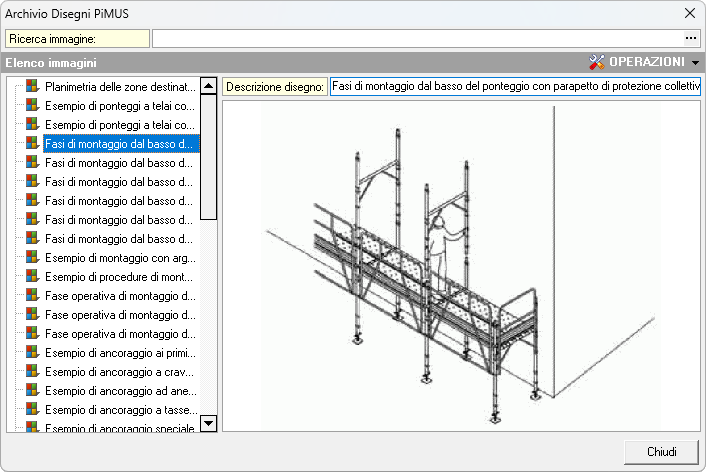Click the icon beside Esempio di procedure di mont...
Image resolution: width=706 pixels, height=472 pixels.
point(33,277)
